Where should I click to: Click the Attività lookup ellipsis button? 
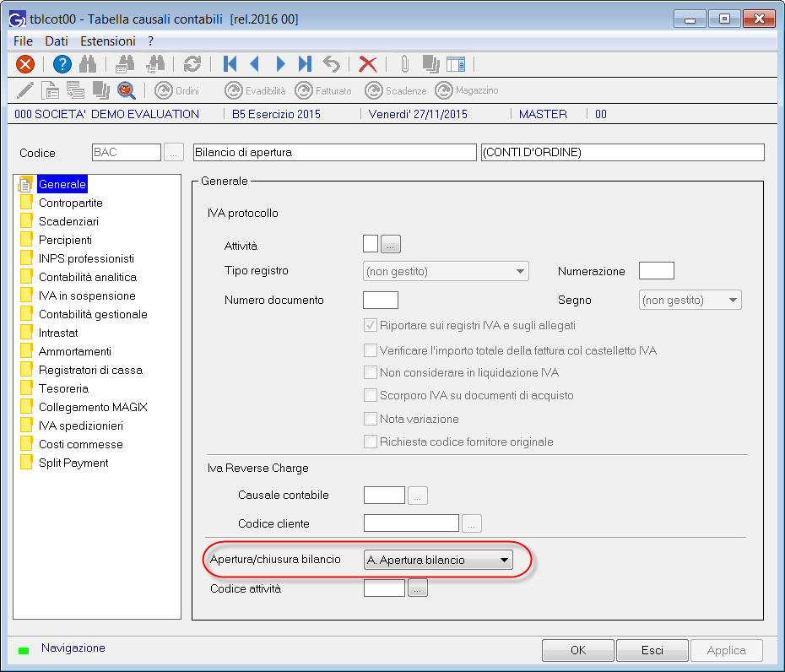[391, 244]
